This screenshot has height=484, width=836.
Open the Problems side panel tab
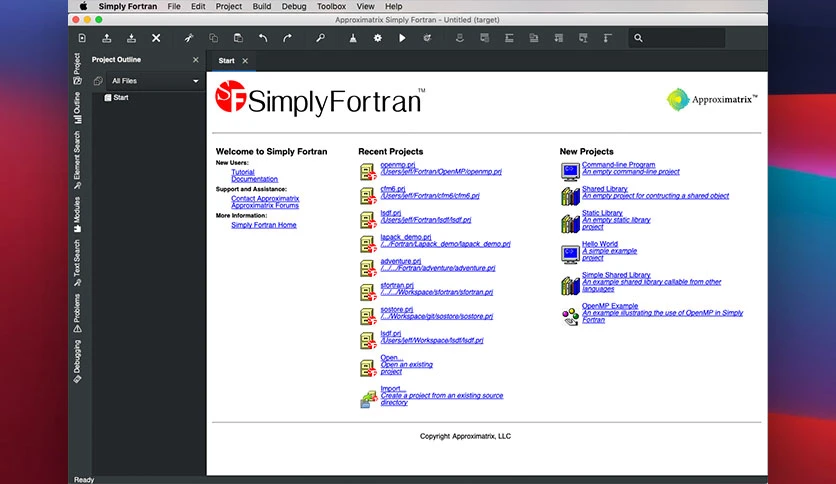(x=77, y=313)
